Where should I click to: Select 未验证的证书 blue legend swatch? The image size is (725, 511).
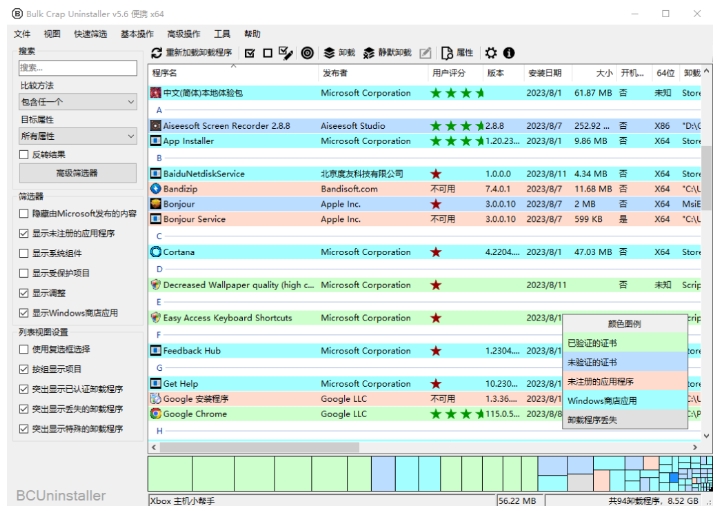[x=625, y=362]
